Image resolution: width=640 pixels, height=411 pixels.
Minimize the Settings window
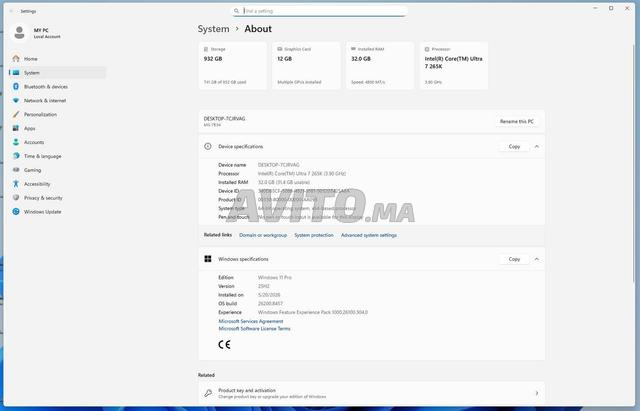point(596,8)
